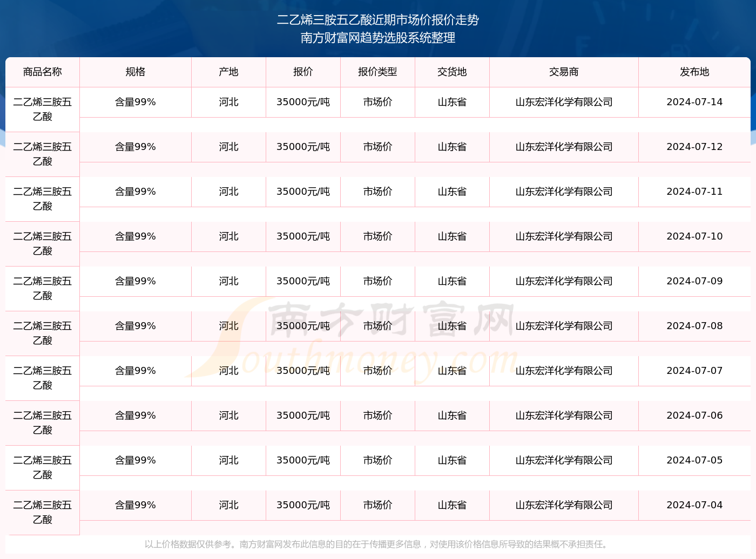
Task: Click 山东省 in the 2024-07-11 row
Action: click(x=453, y=192)
